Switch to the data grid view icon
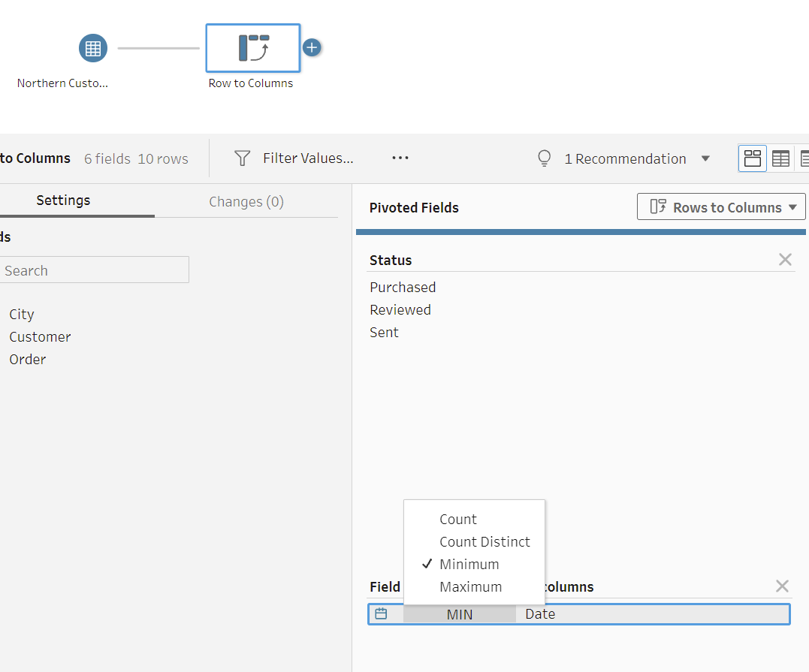The width and height of the screenshot is (809, 672). [x=780, y=158]
